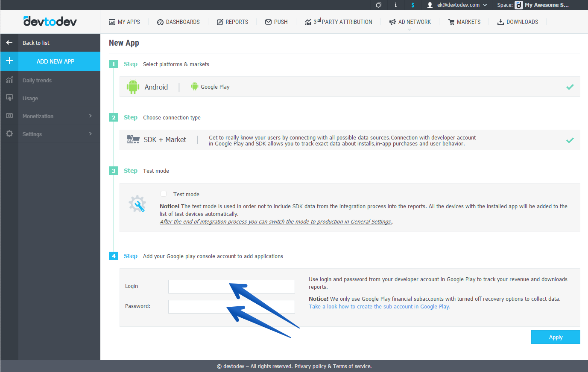Click the info icon in top bar
The image size is (588, 372).
395,5
